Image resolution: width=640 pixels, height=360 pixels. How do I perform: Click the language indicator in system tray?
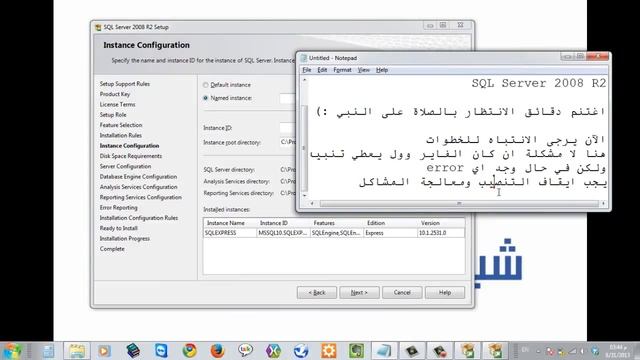tap(525, 350)
